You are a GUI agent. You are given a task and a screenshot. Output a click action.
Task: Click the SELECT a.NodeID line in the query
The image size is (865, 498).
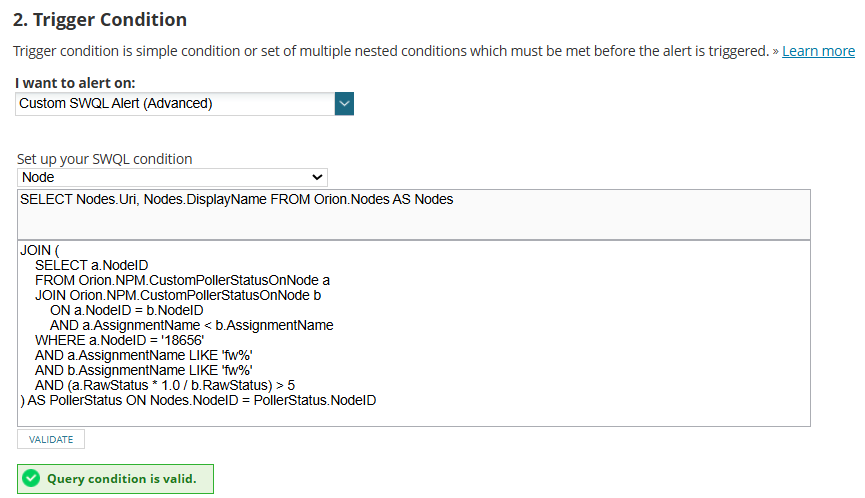tap(92, 265)
